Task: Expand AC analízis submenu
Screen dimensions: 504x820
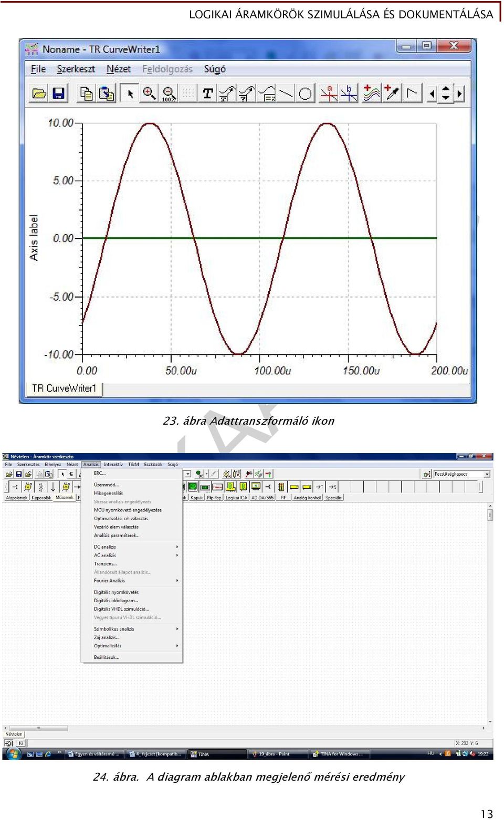Action: point(132,555)
